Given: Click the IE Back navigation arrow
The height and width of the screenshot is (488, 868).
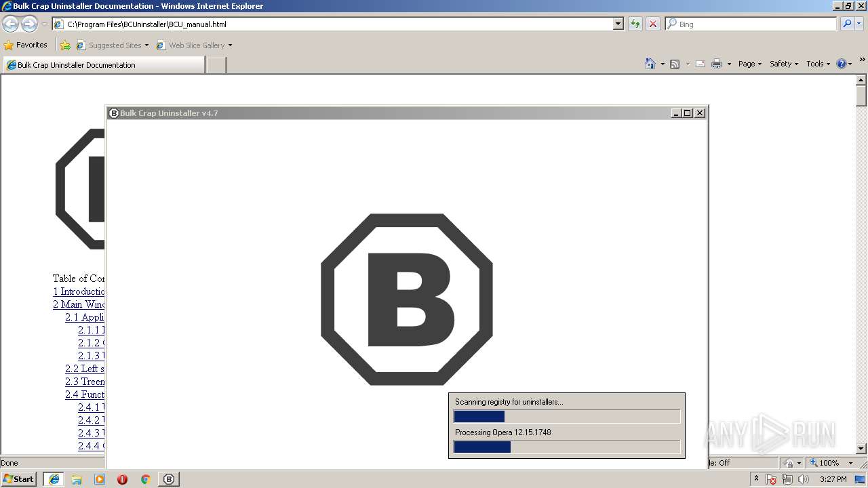Looking at the screenshot, I should tap(11, 24).
